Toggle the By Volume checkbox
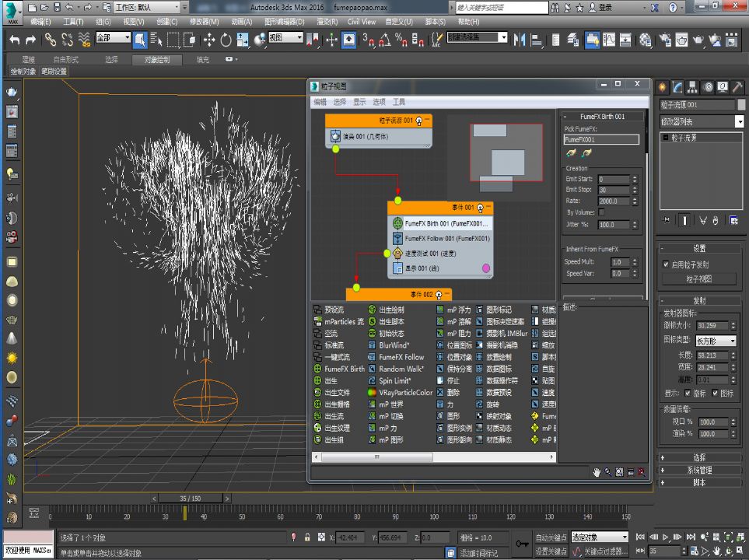 point(601,212)
